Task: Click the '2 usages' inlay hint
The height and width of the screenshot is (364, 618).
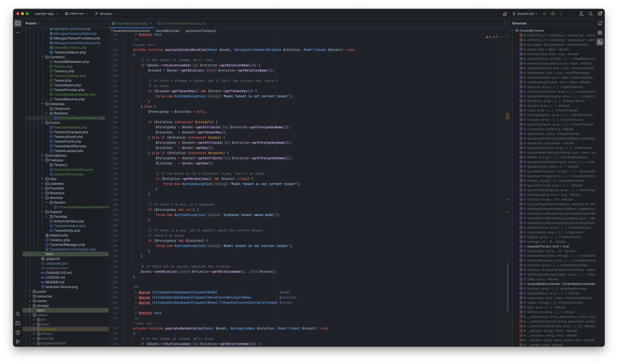Action: pos(139,45)
